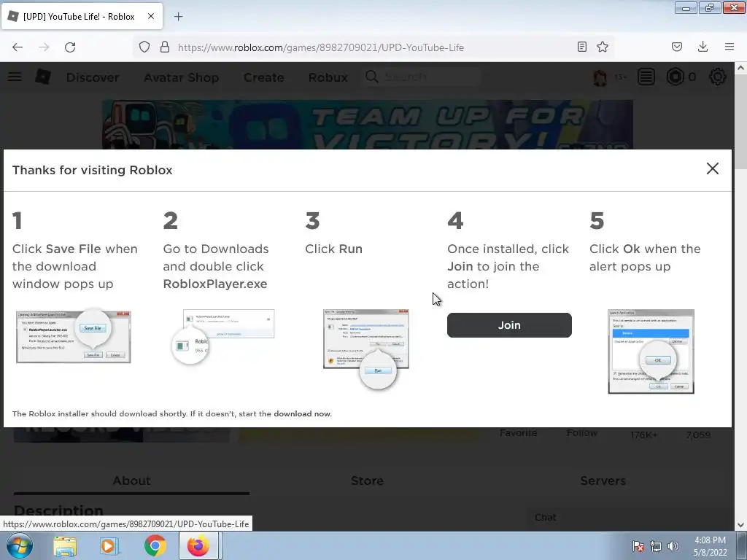Viewport: 747px width, 560px height.
Task: Open a new browser tab
Action: pos(178,17)
